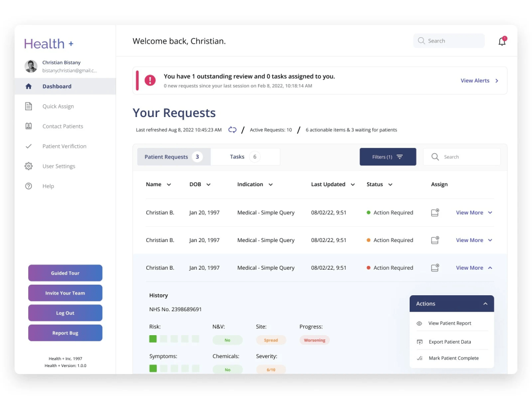Refresh requests with the sync icon

[232, 130]
